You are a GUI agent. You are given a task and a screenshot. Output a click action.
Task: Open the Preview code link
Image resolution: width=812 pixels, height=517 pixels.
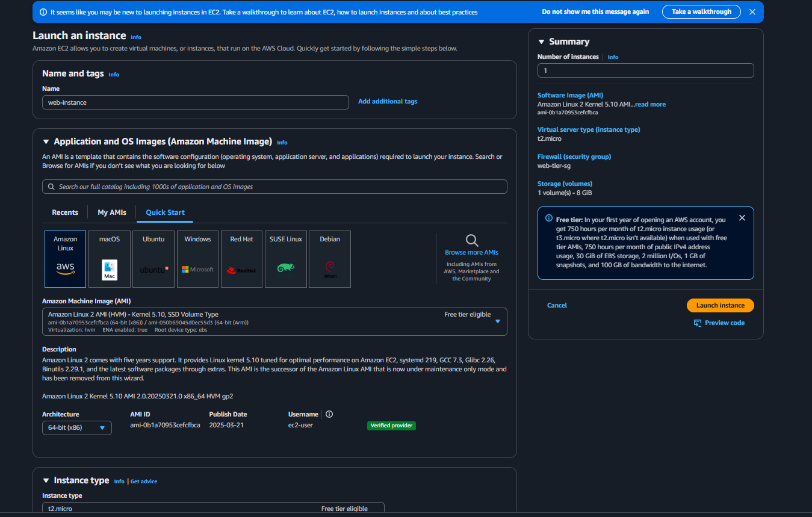725,323
